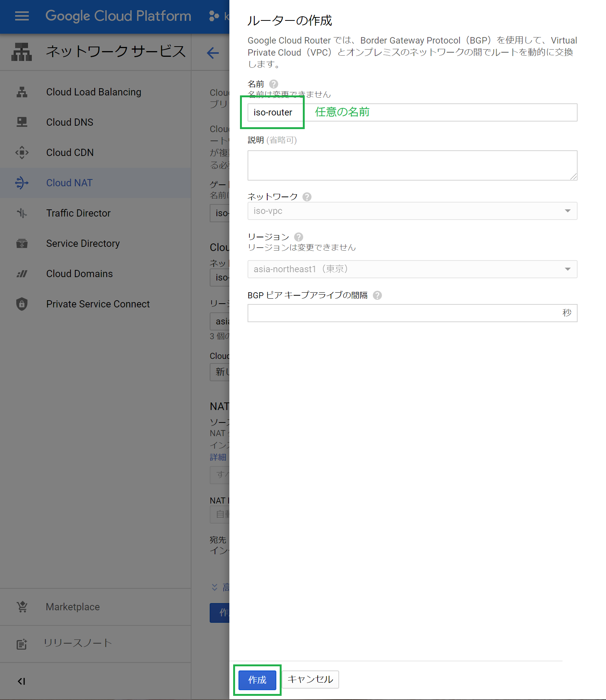Collapse the sidebar with the bottom chevron
This screenshot has height=700, width=606.
pyautogui.click(x=22, y=681)
